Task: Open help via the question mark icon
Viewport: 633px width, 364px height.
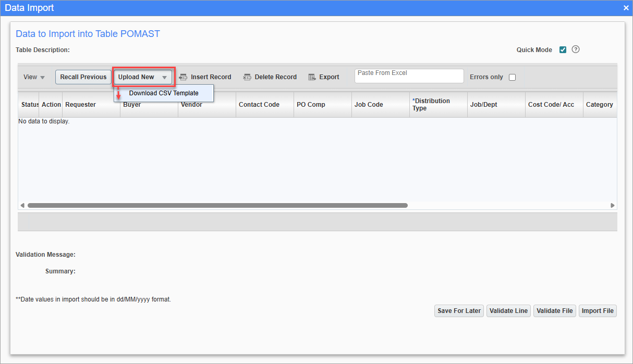Action: 575,49
